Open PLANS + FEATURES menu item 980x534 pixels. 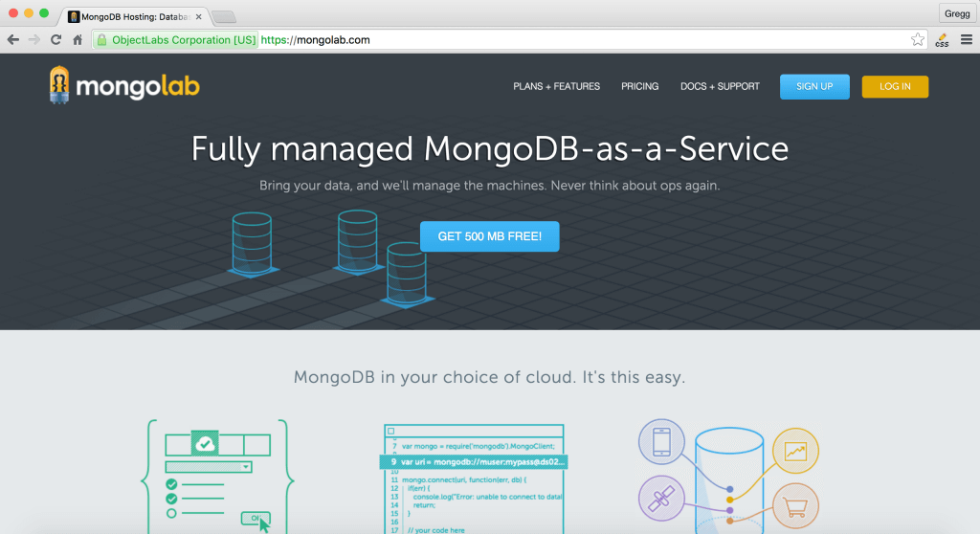(556, 86)
